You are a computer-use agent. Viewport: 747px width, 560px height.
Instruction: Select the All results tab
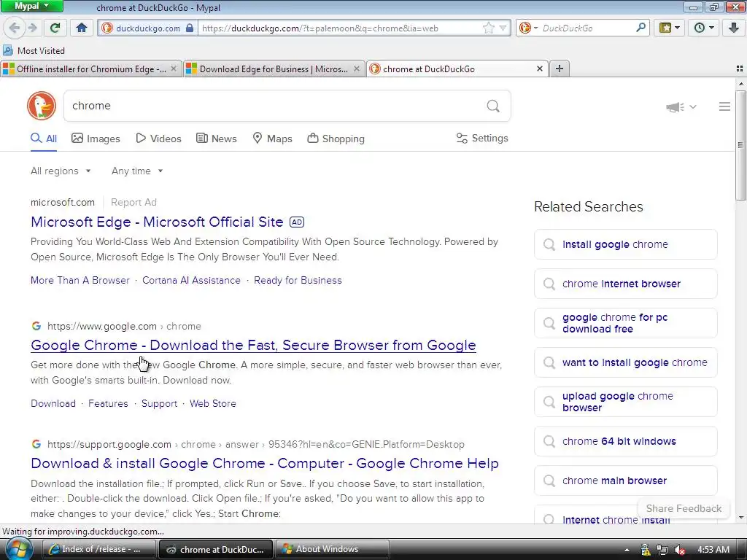click(43, 139)
